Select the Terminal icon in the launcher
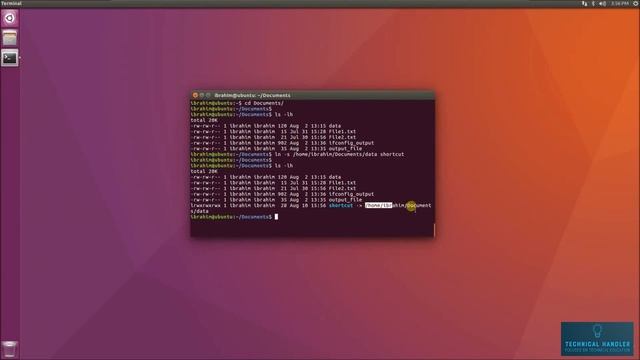 pos(9,58)
